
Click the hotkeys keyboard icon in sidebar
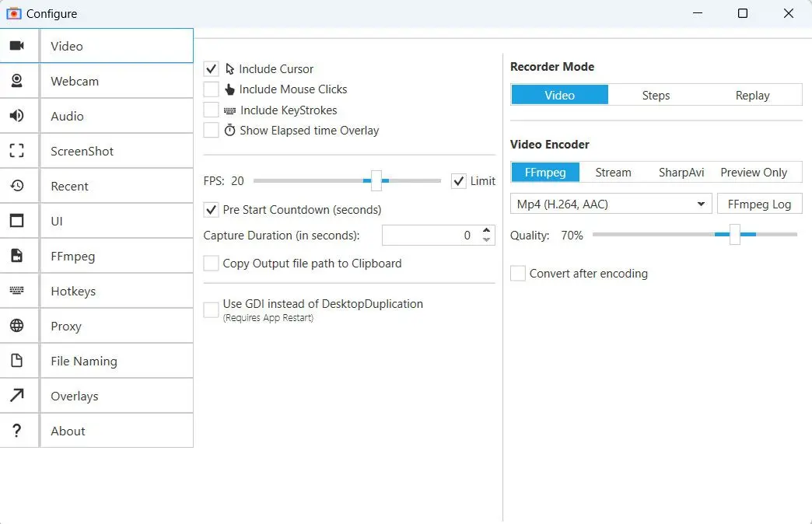pos(17,291)
